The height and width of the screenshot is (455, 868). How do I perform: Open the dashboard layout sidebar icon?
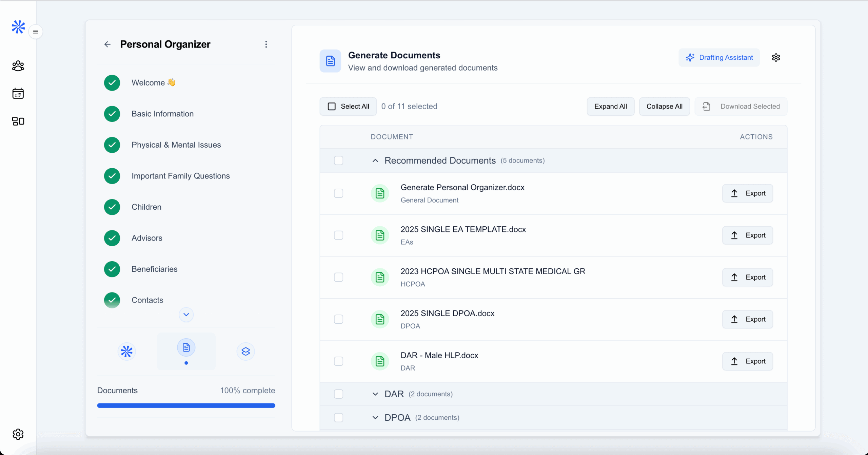click(x=18, y=121)
